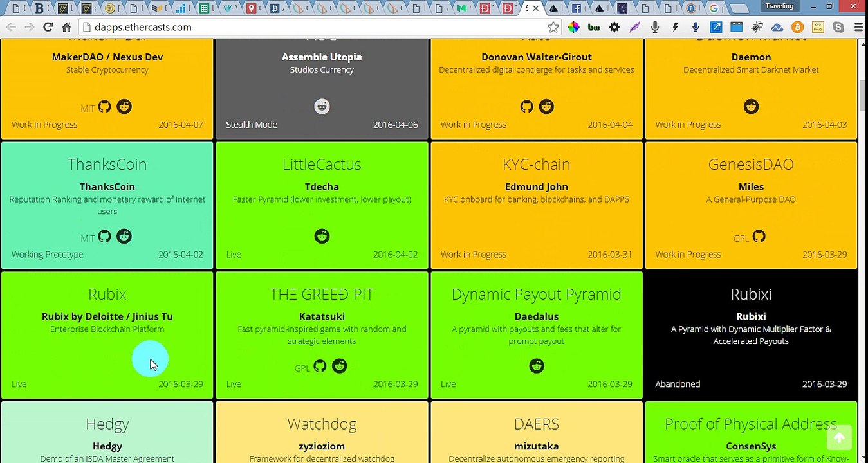
Task: Open Assemble Utopia card's Reddit icon
Action: pos(322,107)
